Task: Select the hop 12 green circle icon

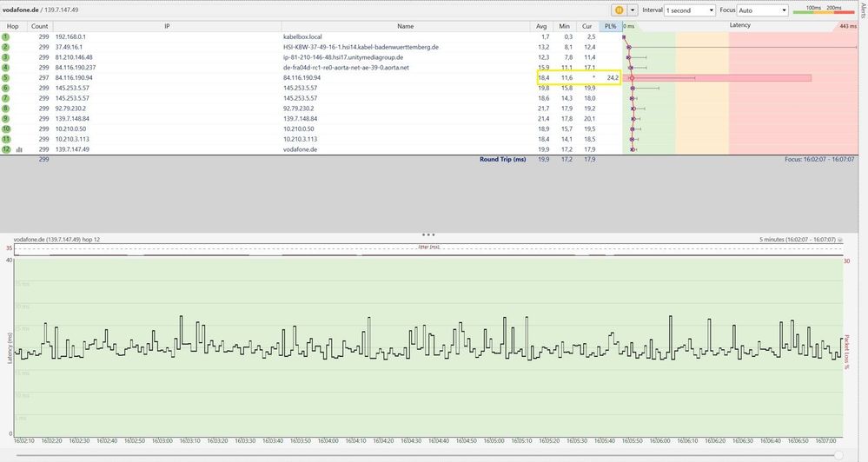Action: tap(5, 149)
